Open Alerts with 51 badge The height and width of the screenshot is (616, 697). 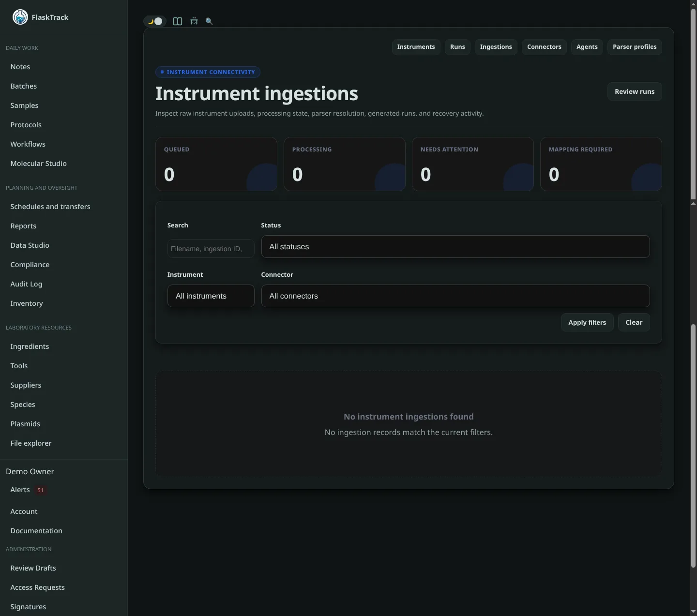(x=28, y=490)
